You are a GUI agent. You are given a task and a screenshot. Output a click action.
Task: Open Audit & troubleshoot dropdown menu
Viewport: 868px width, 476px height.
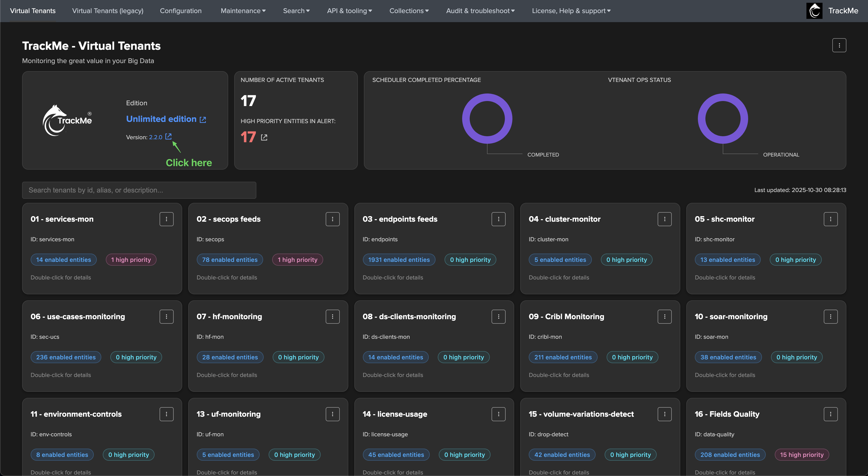pyautogui.click(x=480, y=11)
